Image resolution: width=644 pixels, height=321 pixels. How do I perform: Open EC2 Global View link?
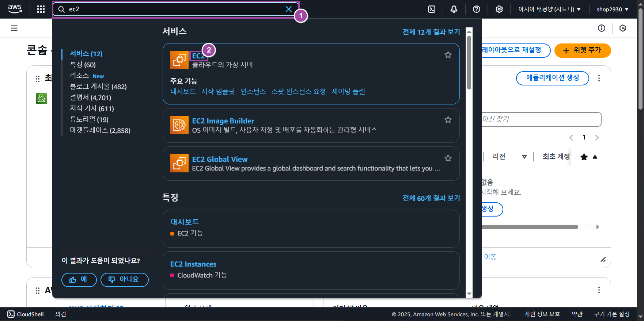220,159
